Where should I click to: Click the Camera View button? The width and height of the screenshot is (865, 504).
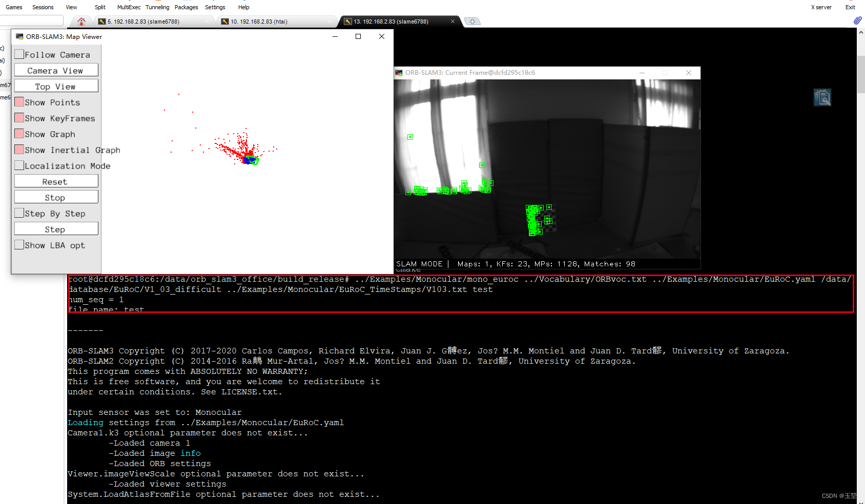coord(56,70)
